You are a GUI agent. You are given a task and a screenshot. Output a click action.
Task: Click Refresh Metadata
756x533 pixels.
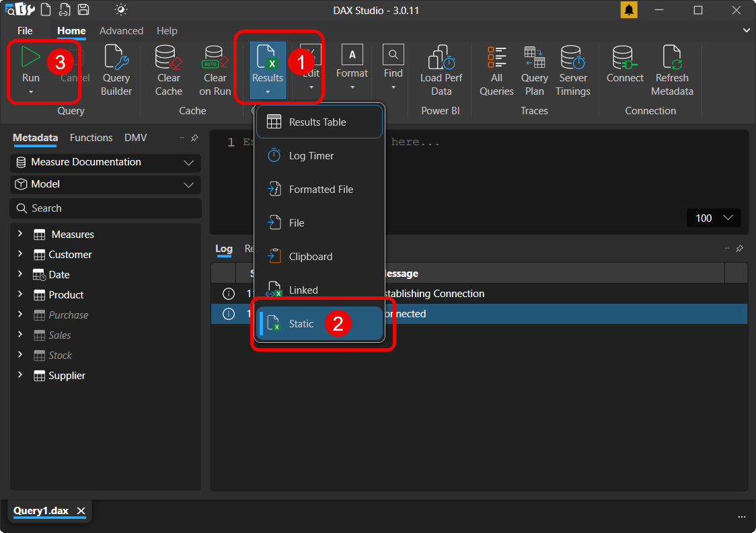[x=672, y=71]
